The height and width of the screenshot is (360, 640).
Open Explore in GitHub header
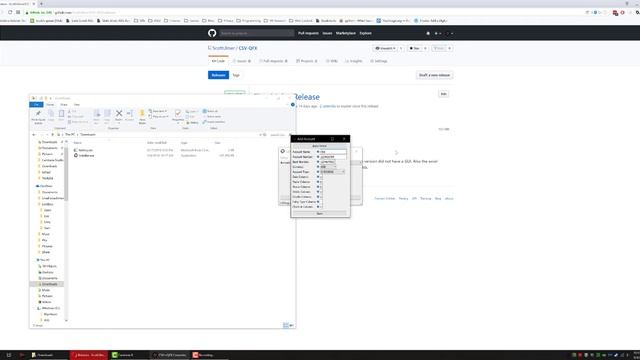365,33
